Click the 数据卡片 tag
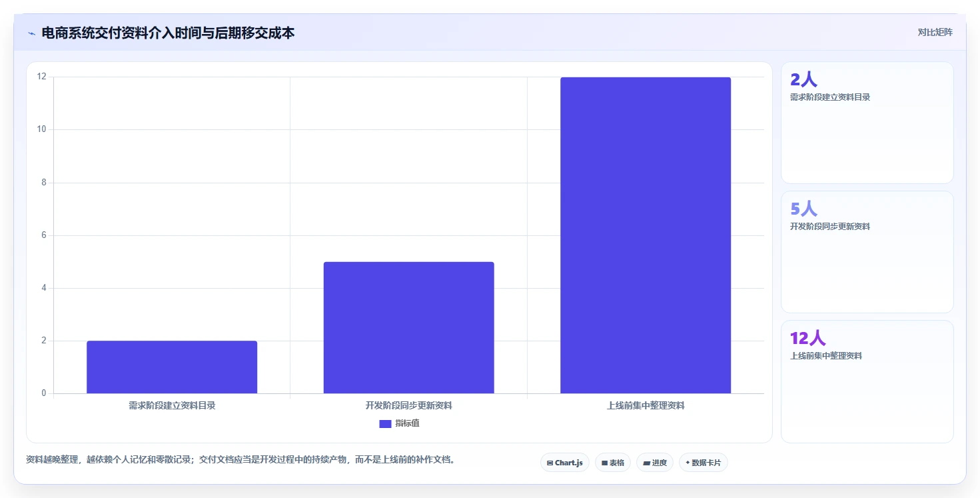The height and width of the screenshot is (498, 980). (704, 463)
